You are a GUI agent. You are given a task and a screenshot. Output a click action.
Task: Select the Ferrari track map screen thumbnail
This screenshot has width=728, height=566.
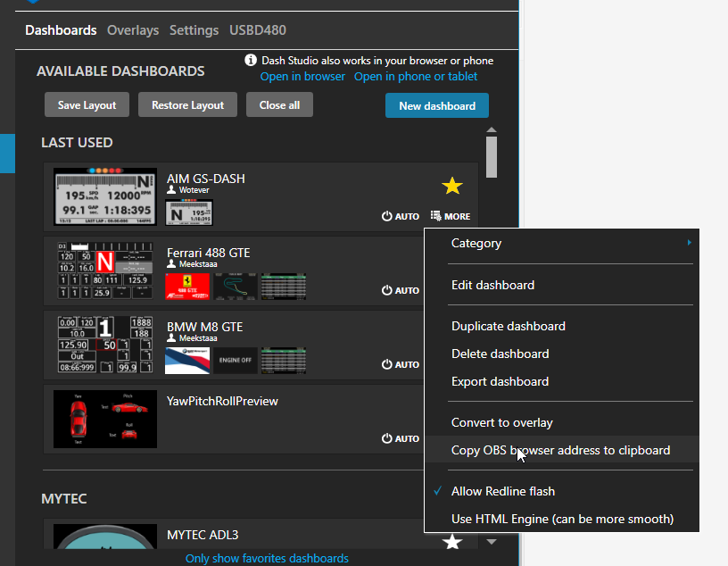[236, 287]
